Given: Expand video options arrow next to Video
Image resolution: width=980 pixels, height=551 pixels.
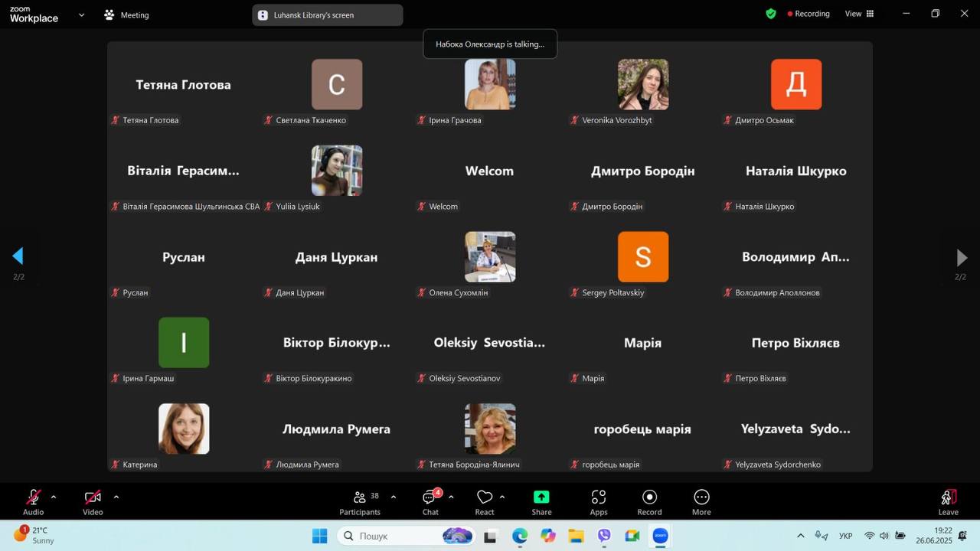Looking at the screenshot, I should (116, 497).
